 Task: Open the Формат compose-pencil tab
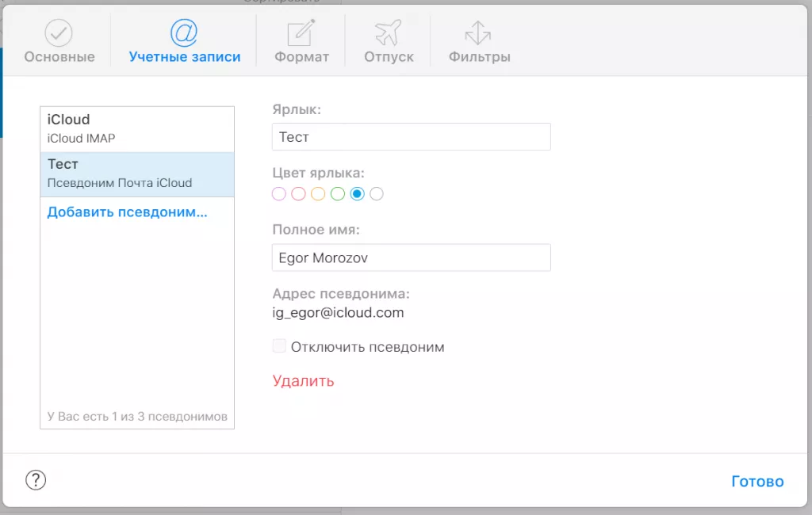301,42
